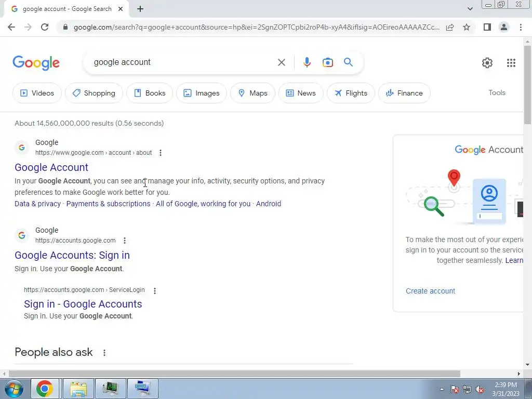Click the padlock site info icon

[65, 27]
